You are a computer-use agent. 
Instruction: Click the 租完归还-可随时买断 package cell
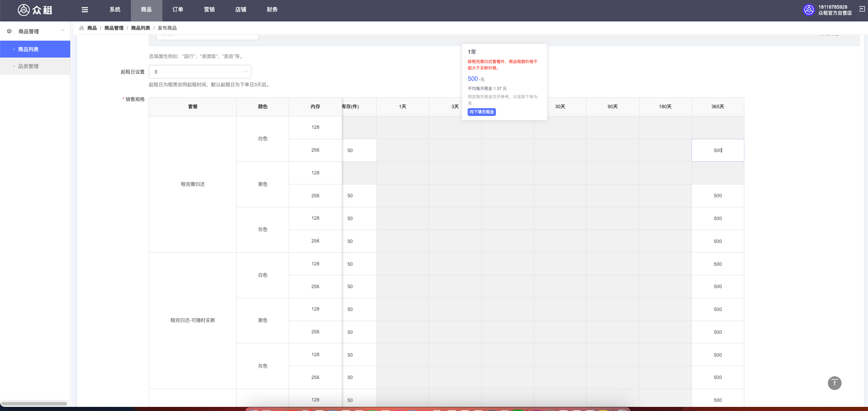[192, 320]
